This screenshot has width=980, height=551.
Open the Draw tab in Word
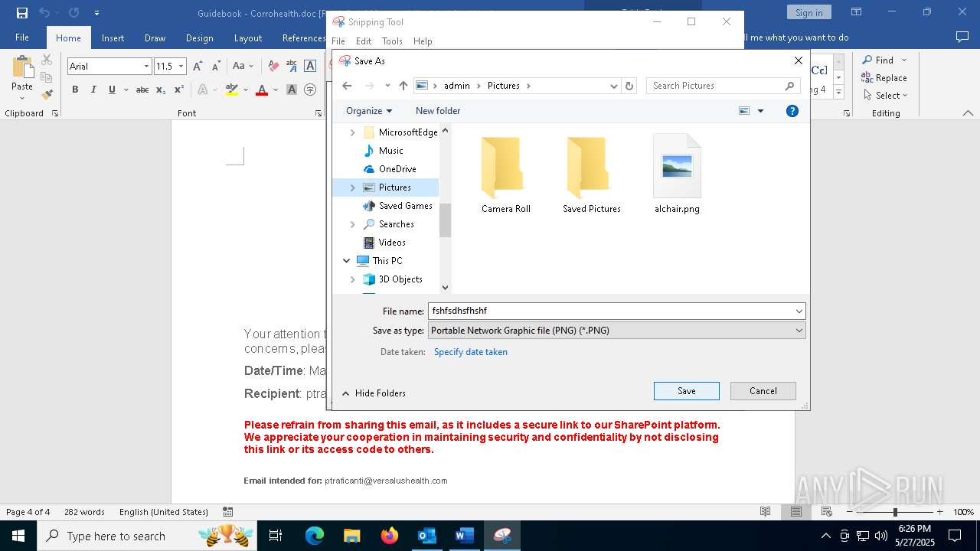(155, 37)
